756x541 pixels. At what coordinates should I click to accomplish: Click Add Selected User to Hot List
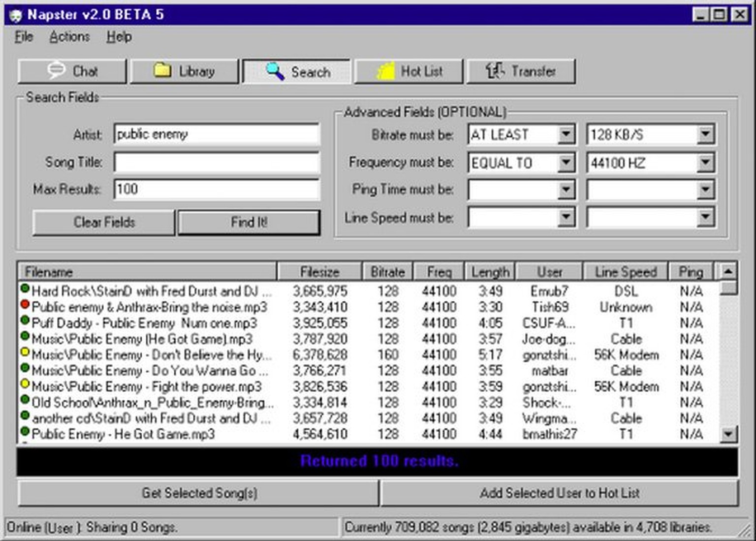pyautogui.click(x=560, y=493)
